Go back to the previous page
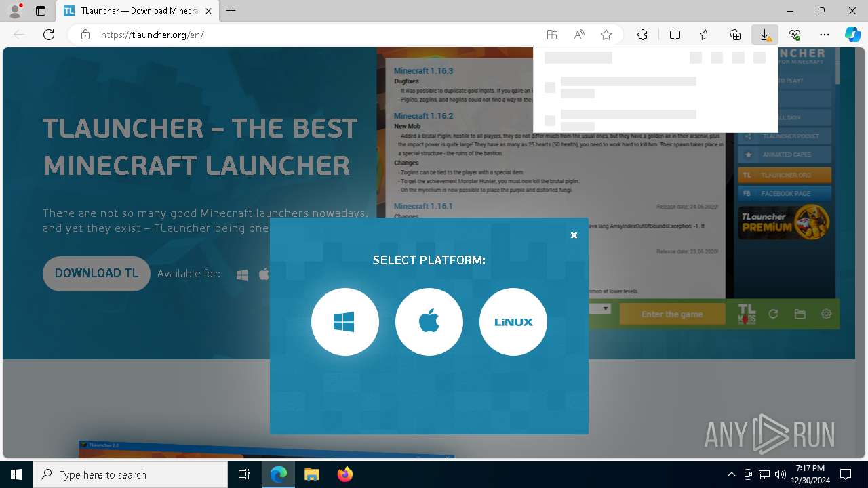 click(x=19, y=35)
